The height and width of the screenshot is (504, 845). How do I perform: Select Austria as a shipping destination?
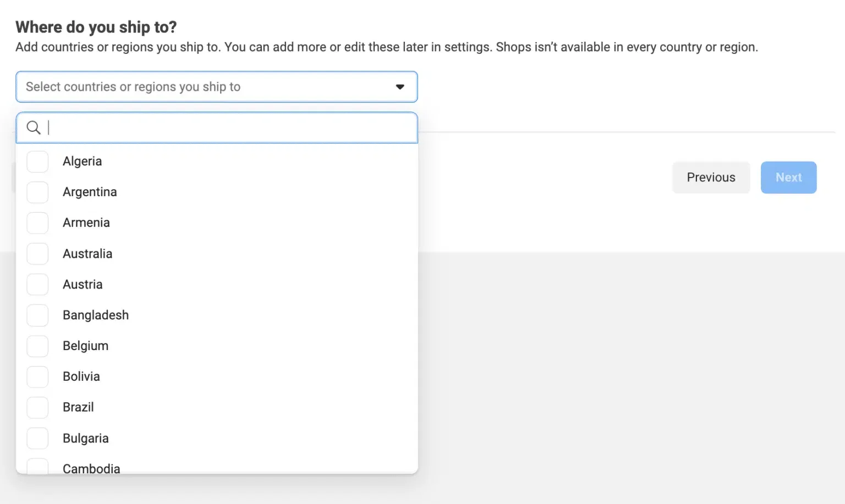point(37,284)
